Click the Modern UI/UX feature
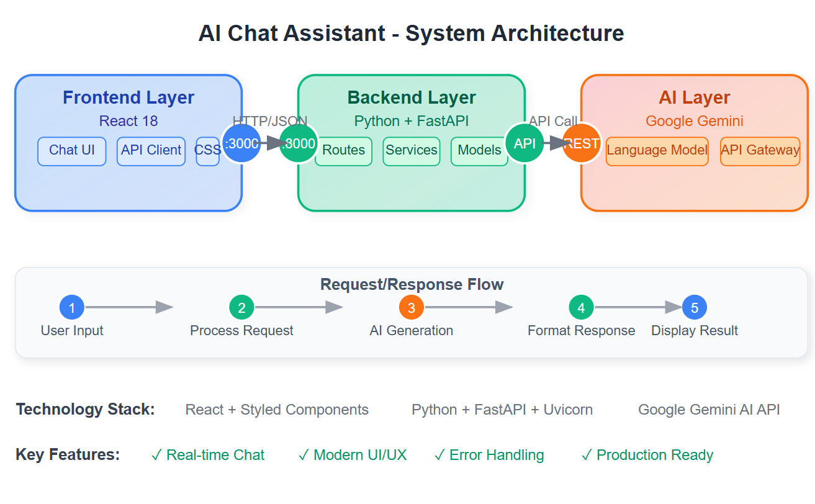Image resolution: width=815 pixels, height=504 pixels. [x=353, y=456]
